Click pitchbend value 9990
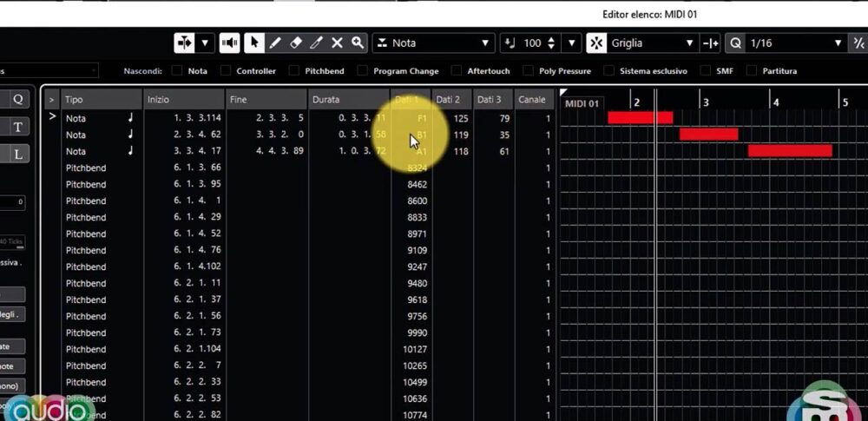 (417, 332)
